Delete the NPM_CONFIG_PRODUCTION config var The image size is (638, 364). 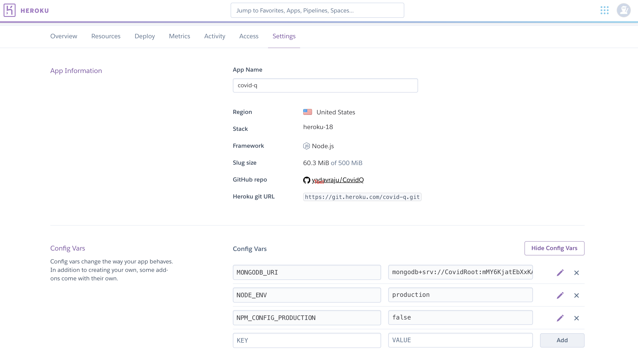coord(577,318)
